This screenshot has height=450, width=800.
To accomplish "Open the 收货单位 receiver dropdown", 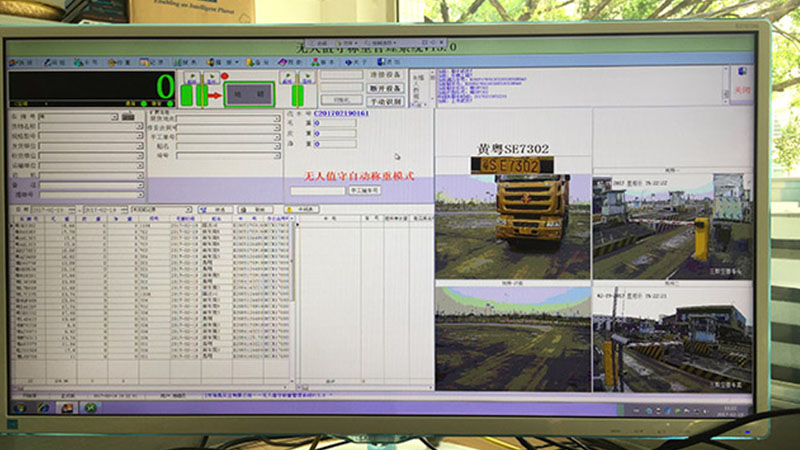I will [139, 156].
